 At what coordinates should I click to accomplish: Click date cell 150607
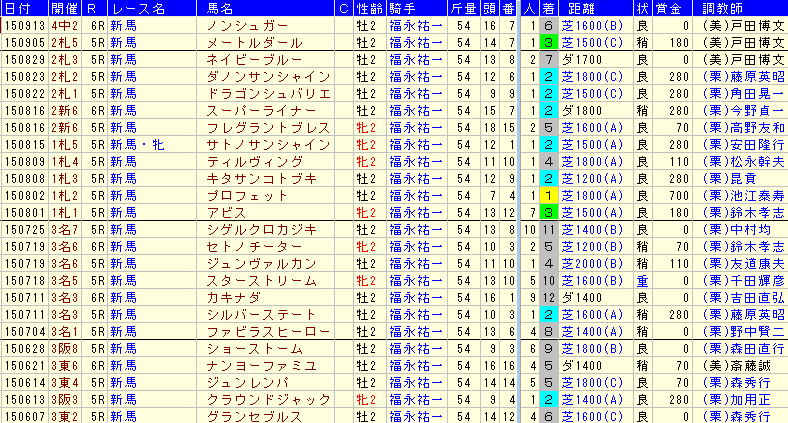25,416
